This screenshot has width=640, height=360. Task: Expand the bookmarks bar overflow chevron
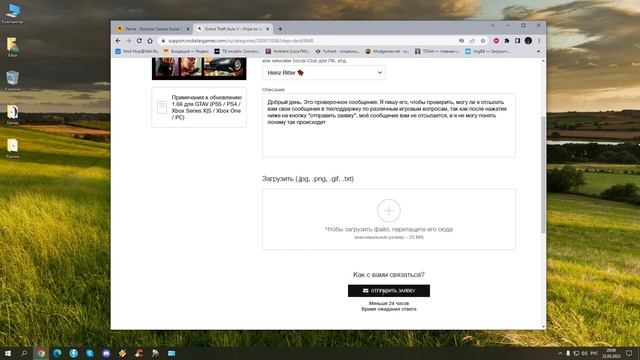click(538, 51)
